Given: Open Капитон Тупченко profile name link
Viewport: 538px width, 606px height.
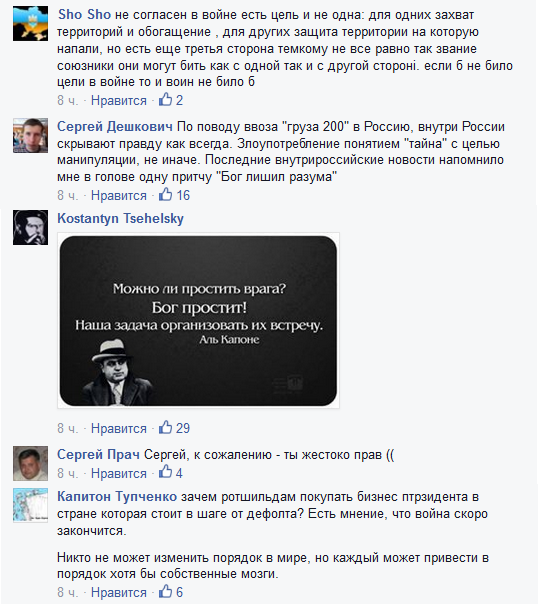Looking at the screenshot, I should 117,497.
